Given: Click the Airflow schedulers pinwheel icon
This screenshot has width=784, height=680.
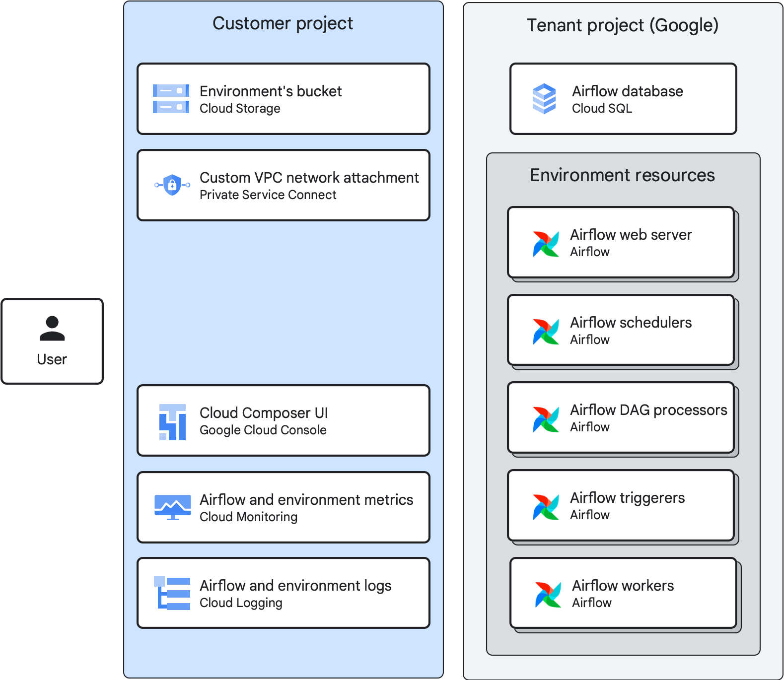Looking at the screenshot, I should pyautogui.click(x=546, y=332).
